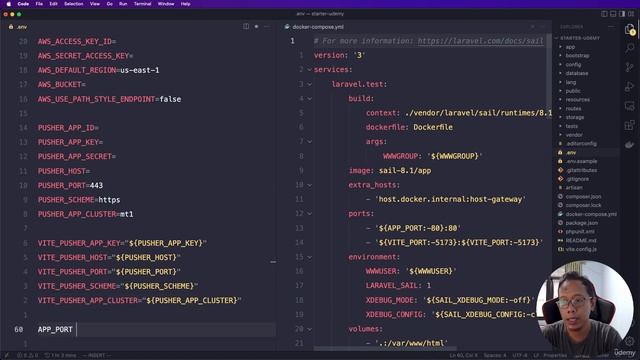Expand the public folder
The height and width of the screenshot is (360, 640).
coord(573,91)
